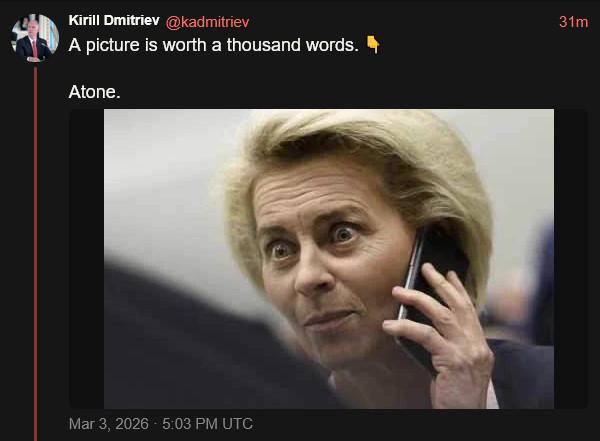Open the @kadmitriev handle link
The width and height of the screenshot is (600, 441).
tap(214, 22)
